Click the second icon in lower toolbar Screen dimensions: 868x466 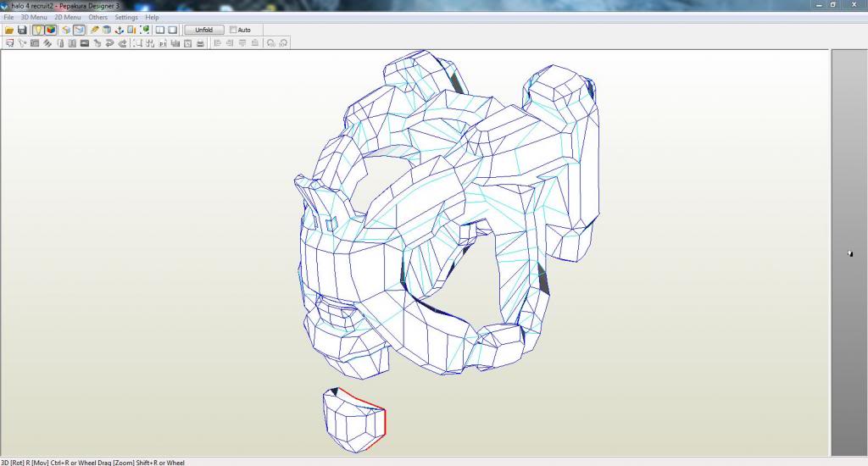[x=22, y=43]
